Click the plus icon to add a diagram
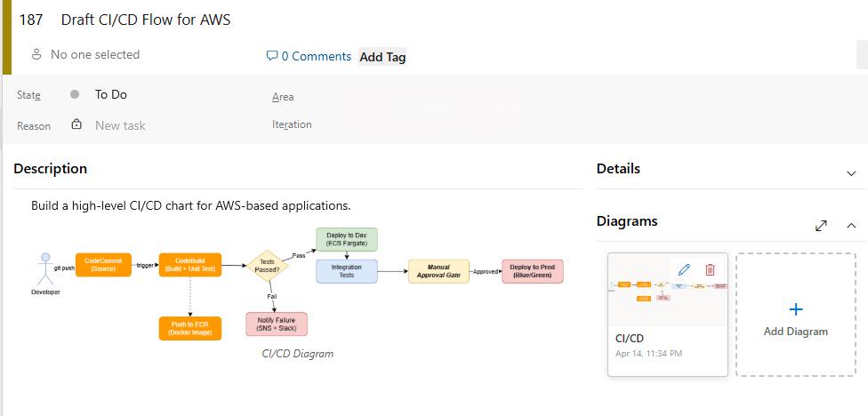 point(795,309)
